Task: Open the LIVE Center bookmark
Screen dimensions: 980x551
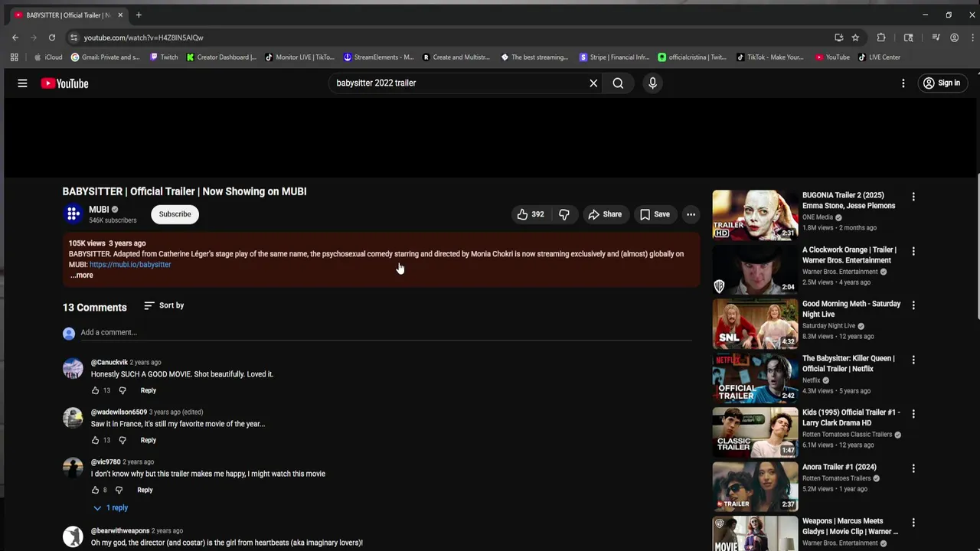Action: point(879,57)
